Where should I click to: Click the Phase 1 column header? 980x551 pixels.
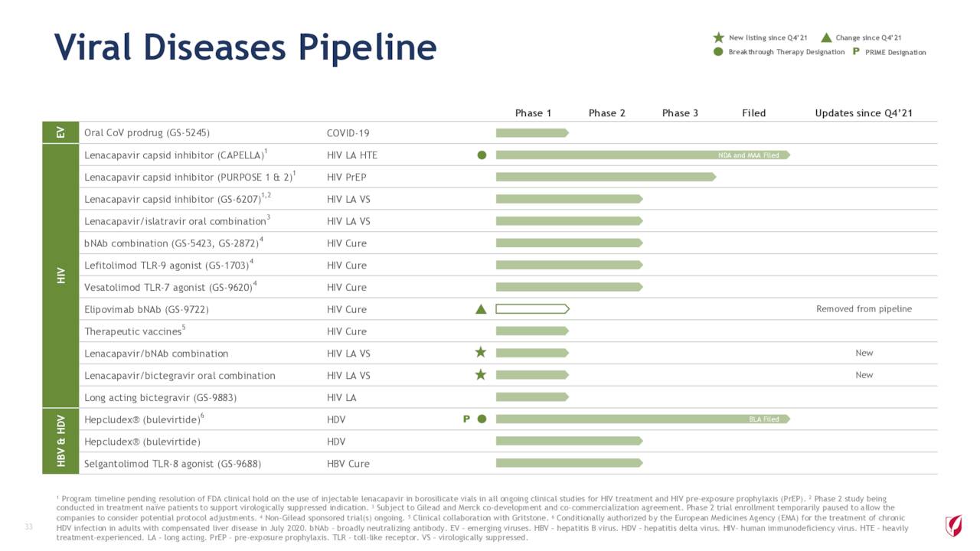point(533,113)
